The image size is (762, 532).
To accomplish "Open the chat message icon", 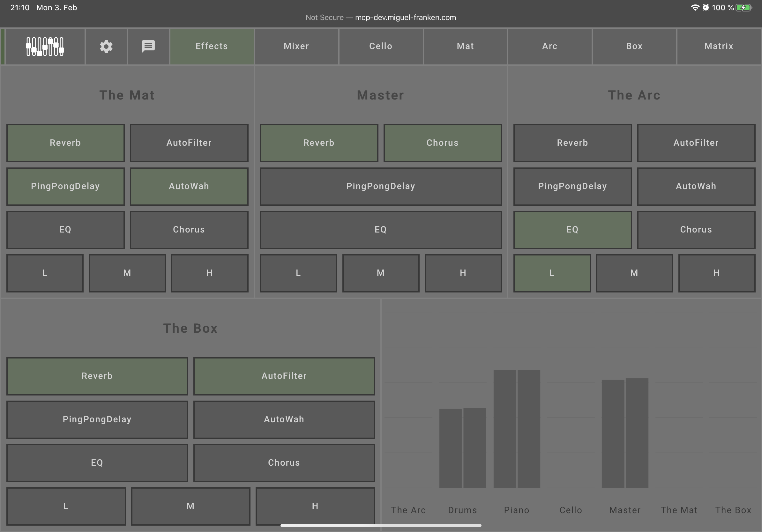I will [148, 46].
